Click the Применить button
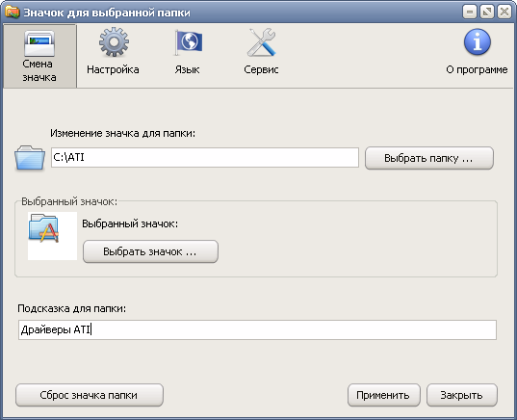 point(383,395)
